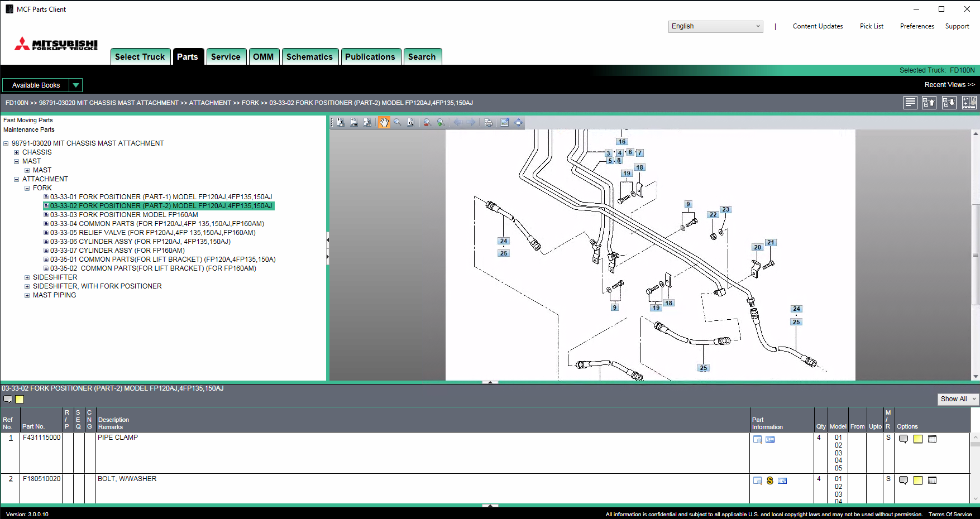Click callout 25 at bottom of diagram
980x519 pixels.
(x=704, y=368)
